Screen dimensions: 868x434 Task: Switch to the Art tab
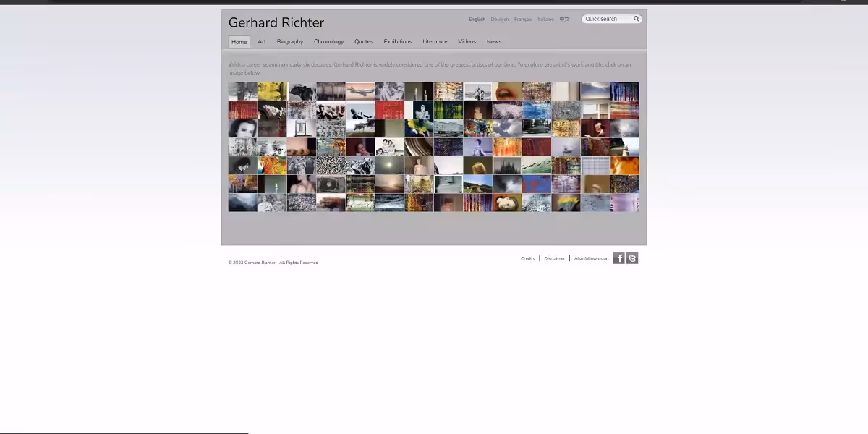(262, 41)
